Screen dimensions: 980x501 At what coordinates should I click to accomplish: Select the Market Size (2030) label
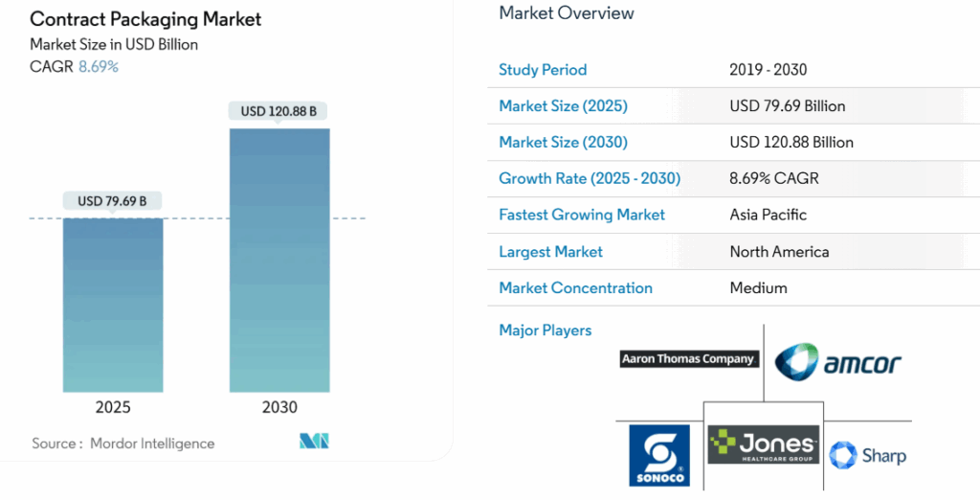tap(563, 143)
